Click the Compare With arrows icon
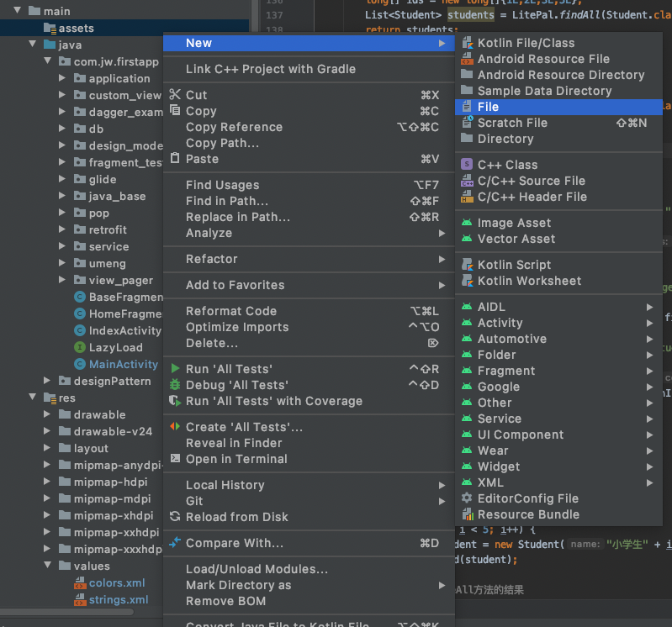Image resolution: width=672 pixels, height=627 pixels. 175,543
